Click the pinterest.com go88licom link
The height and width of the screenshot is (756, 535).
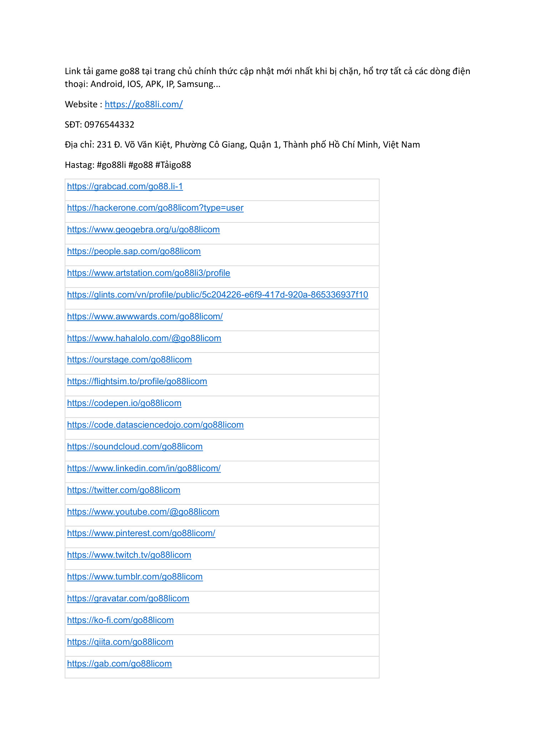point(141,533)
